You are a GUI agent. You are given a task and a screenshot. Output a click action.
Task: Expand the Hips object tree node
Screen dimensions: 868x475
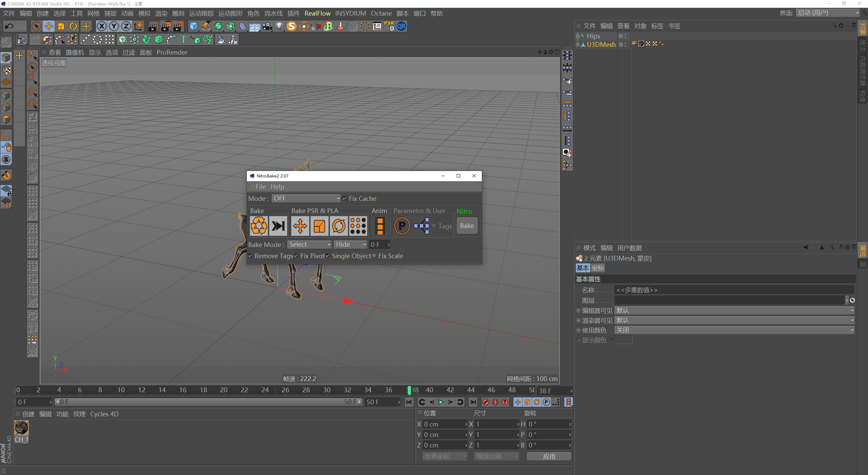[577, 36]
